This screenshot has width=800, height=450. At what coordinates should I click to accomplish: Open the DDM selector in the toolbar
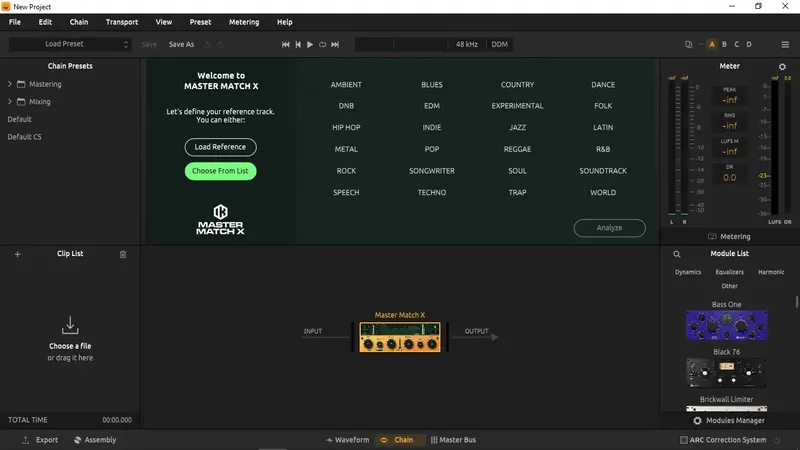[x=499, y=44]
